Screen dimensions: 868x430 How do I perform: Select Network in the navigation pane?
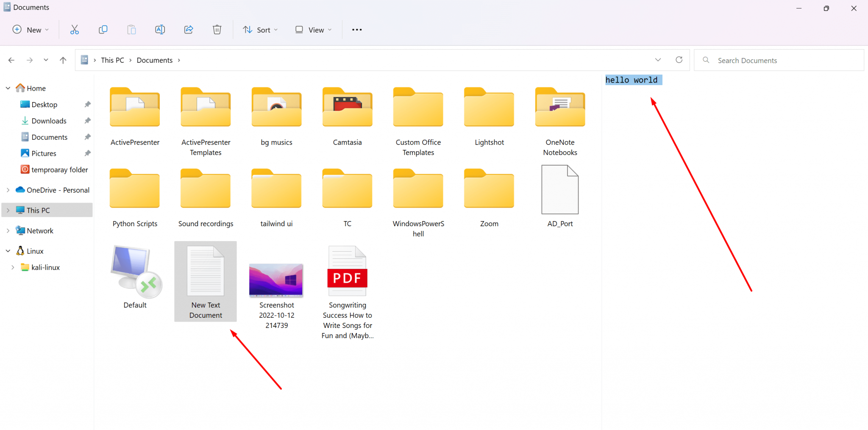click(x=35, y=231)
